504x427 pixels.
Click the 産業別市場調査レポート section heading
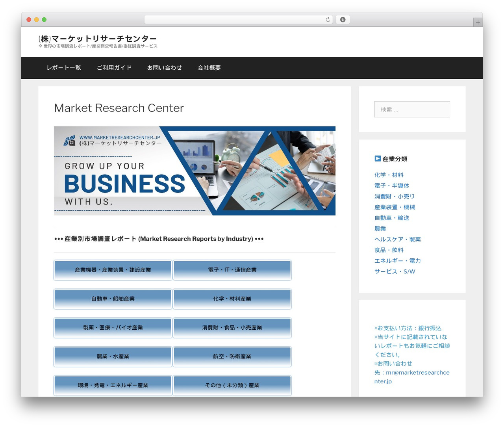pos(159,239)
